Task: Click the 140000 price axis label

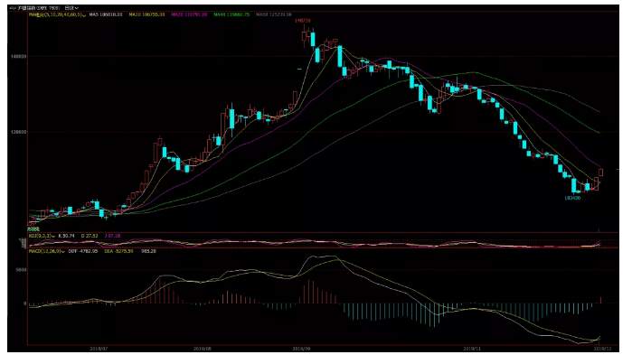Action: point(19,56)
